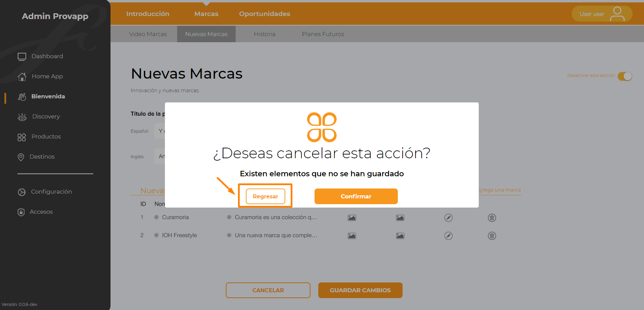Select the IOH Freestyle description radio button
The image size is (644, 310).
tap(229, 235)
